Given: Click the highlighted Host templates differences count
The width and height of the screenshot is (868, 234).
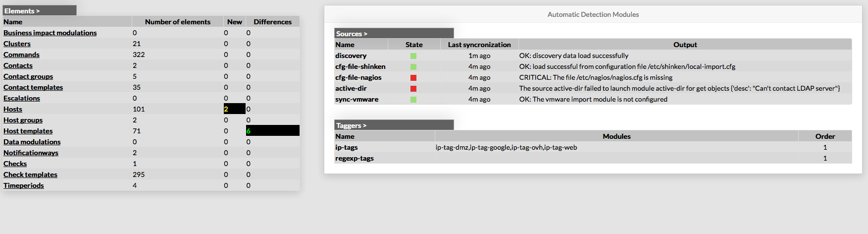Looking at the screenshot, I should coord(272,131).
